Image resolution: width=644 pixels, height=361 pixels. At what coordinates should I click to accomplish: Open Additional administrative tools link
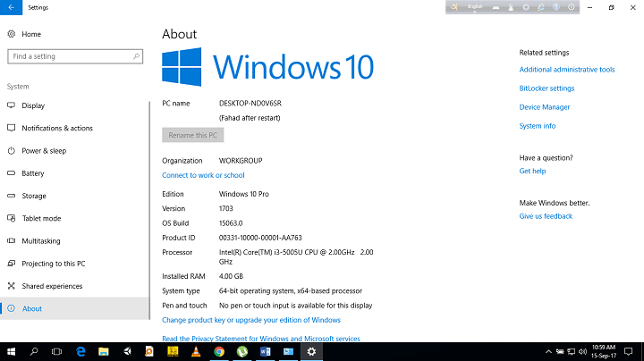click(x=567, y=70)
